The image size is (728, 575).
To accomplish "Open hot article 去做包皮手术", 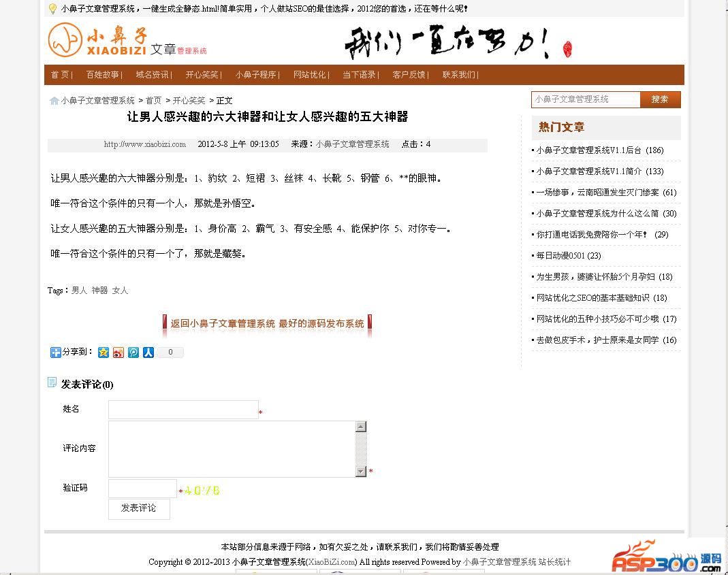I will pyautogui.click(x=597, y=340).
